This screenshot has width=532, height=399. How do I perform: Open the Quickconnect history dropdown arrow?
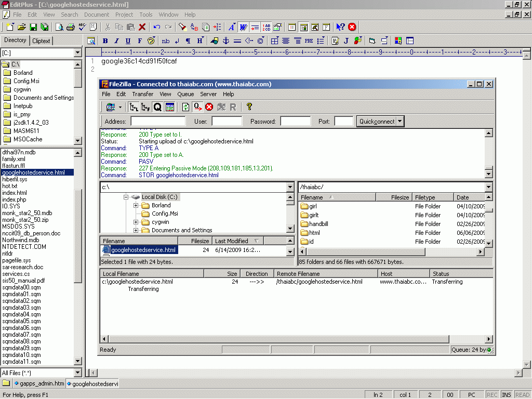tap(400, 122)
